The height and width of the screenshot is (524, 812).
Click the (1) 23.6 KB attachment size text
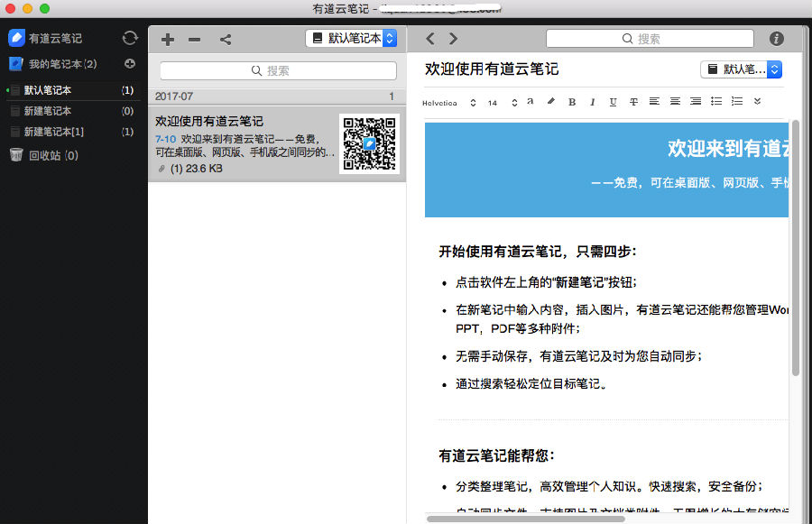[x=197, y=169]
